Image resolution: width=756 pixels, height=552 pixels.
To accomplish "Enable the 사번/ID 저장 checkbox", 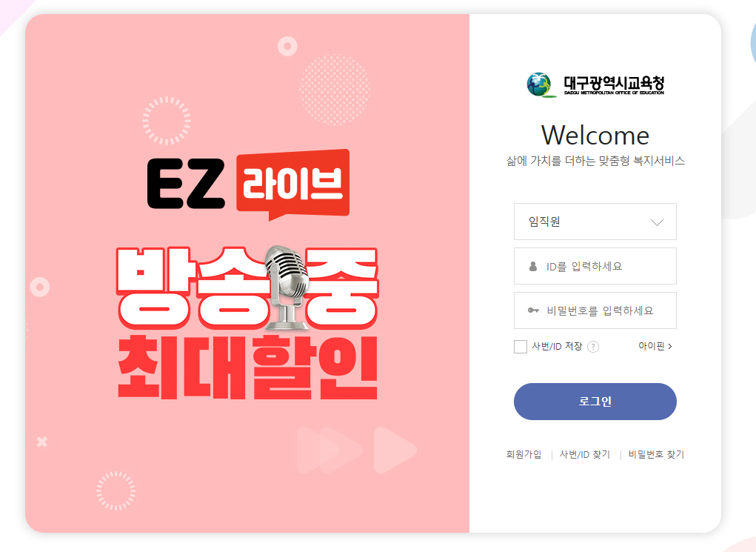I will 521,347.
